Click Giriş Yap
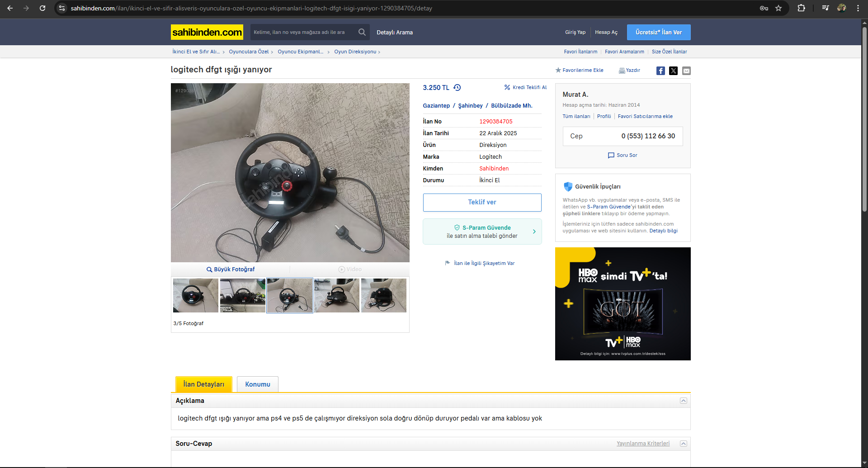The image size is (868, 468). [x=575, y=33]
